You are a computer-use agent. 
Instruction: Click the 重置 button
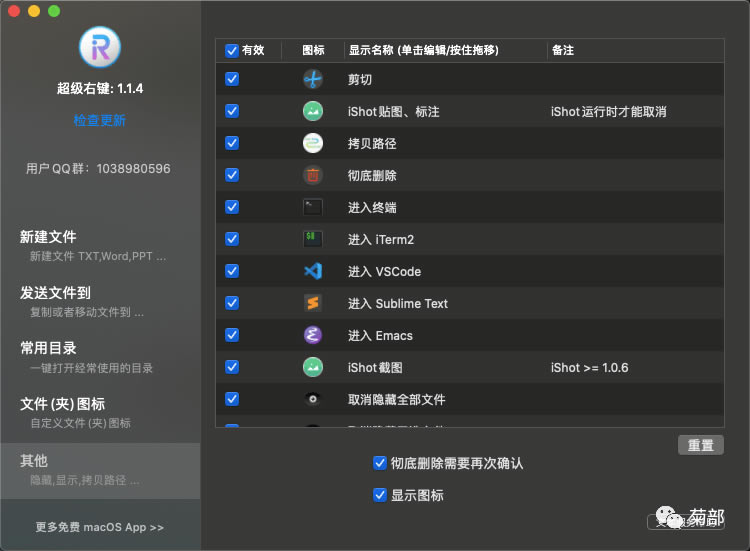[701, 445]
